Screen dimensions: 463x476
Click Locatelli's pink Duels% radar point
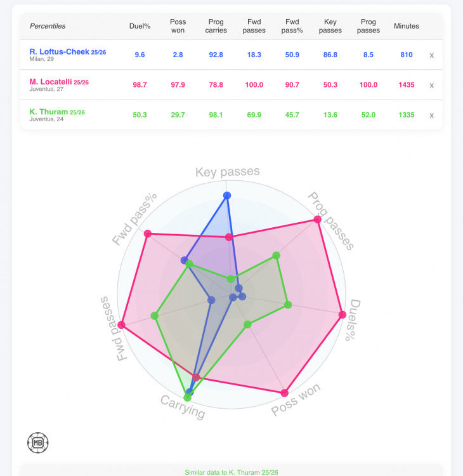pyautogui.click(x=342, y=315)
